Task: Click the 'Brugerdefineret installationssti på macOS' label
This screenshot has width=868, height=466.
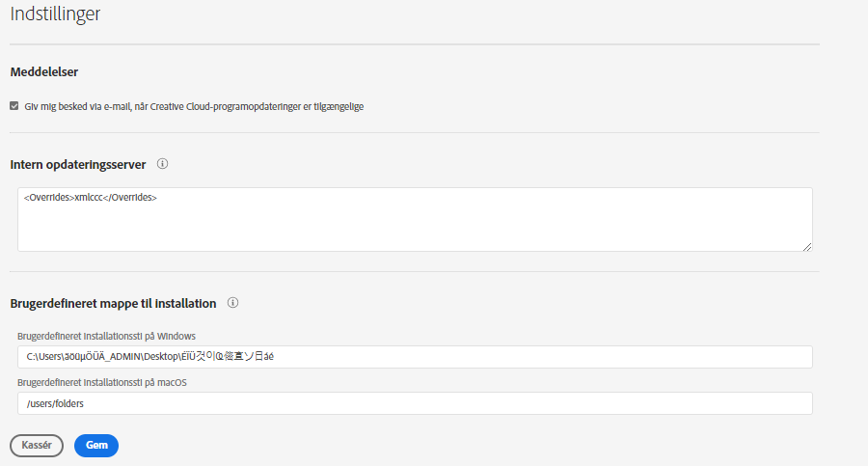Action: point(103,382)
